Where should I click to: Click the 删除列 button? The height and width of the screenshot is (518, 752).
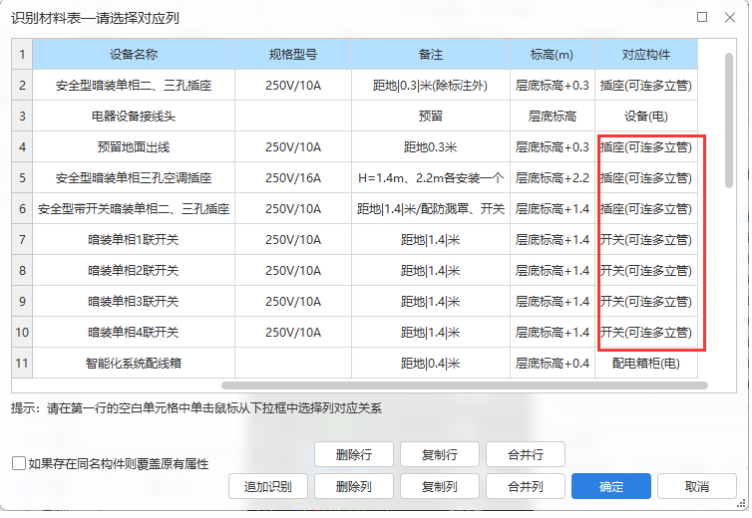click(353, 487)
